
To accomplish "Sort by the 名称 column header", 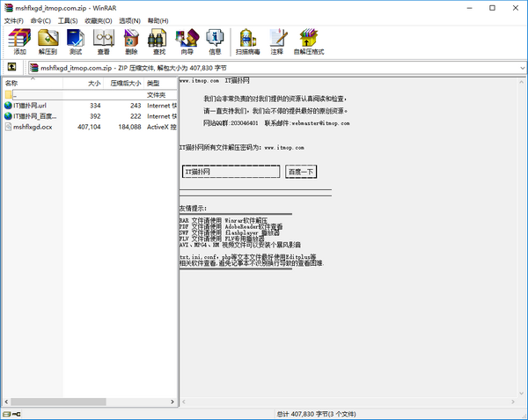I will click(x=33, y=83).
